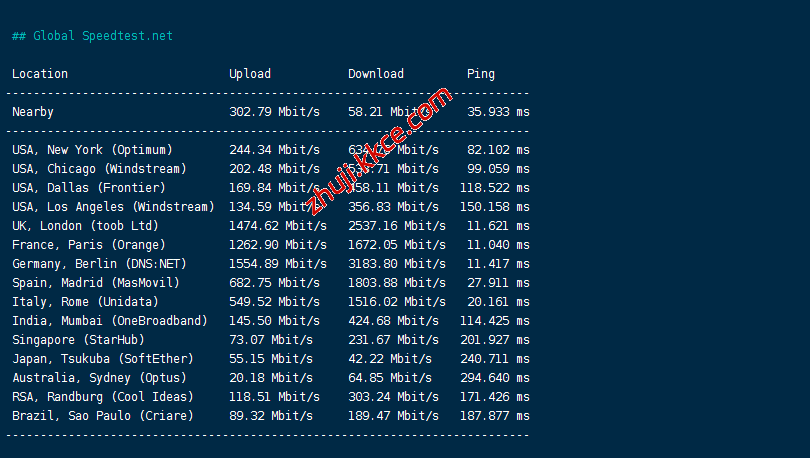Click India, Mumbai ping value 114.425 ms
This screenshot has height=458, width=810.
point(495,321)
